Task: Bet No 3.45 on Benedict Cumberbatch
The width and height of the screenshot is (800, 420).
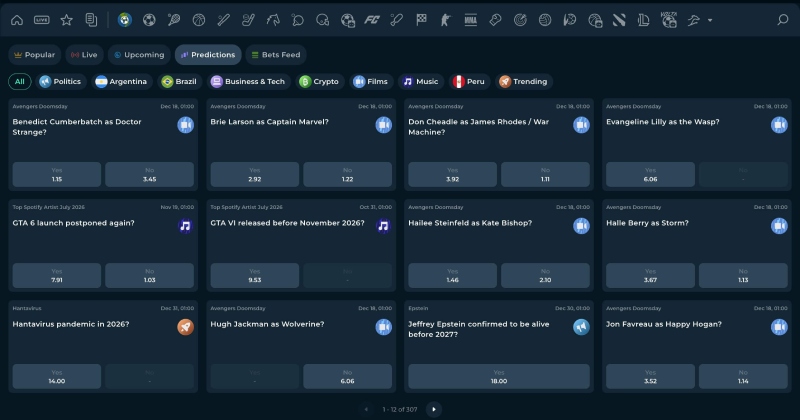Action: pos(149,175)
